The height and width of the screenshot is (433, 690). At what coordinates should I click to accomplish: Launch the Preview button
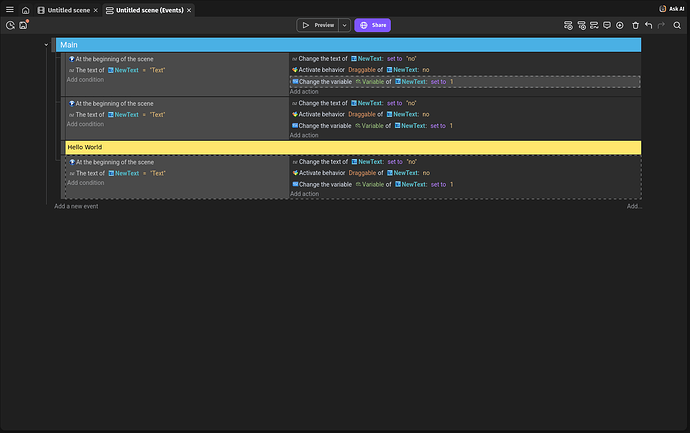(318, 25)
